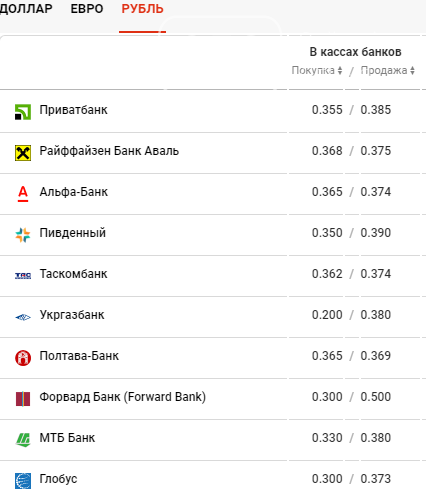Click Полтава-Банк rate 0.365 / 0.369

(x=351, y=356)
